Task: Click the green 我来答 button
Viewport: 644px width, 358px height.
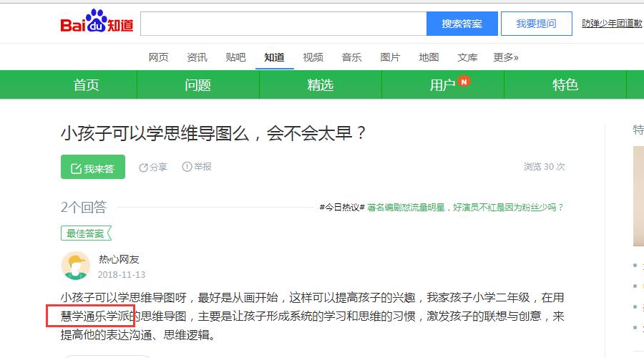Action: pyautogui.click(x=92, y=168)
